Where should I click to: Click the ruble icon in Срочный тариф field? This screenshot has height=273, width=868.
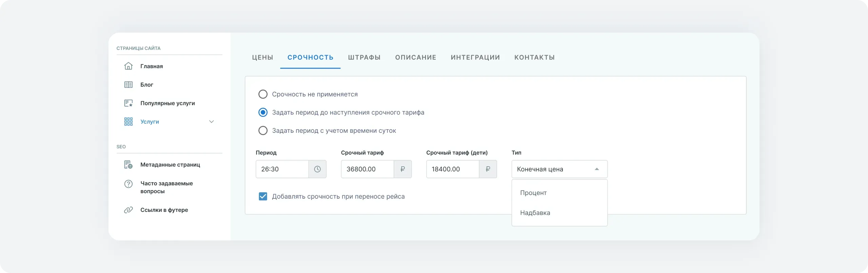[x=402, y=169]
